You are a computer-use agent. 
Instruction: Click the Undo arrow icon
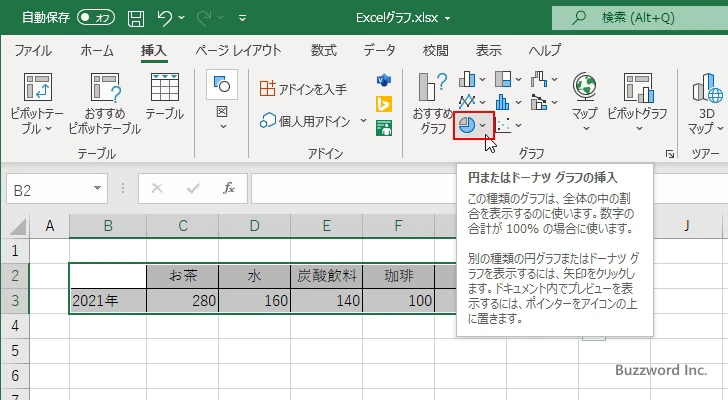(x=164, y=18)
